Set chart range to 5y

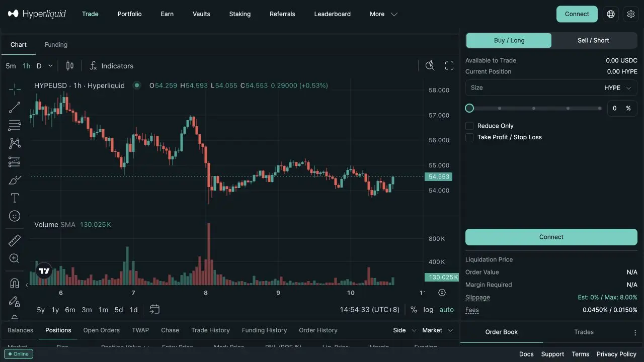[x=41, y=310]
